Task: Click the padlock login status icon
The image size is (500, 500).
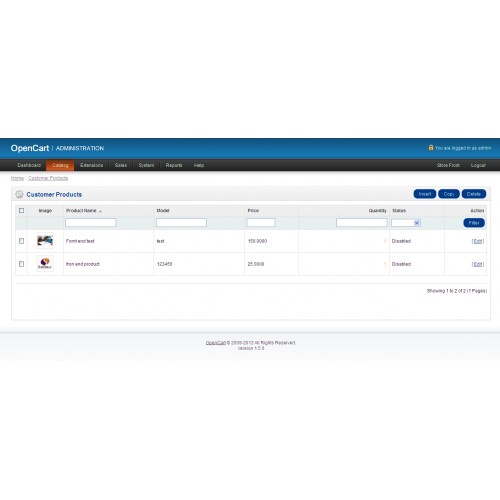Action: coord(431,147)
